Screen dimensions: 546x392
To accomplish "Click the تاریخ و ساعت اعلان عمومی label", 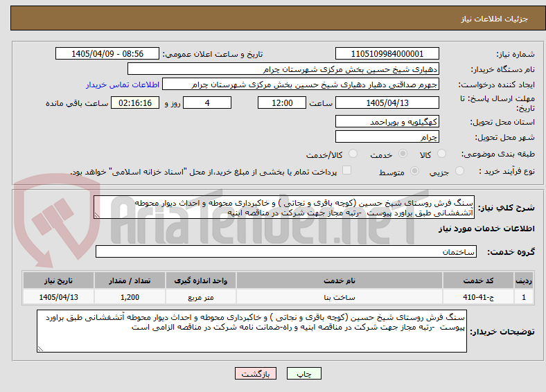I will click(213, 54).
